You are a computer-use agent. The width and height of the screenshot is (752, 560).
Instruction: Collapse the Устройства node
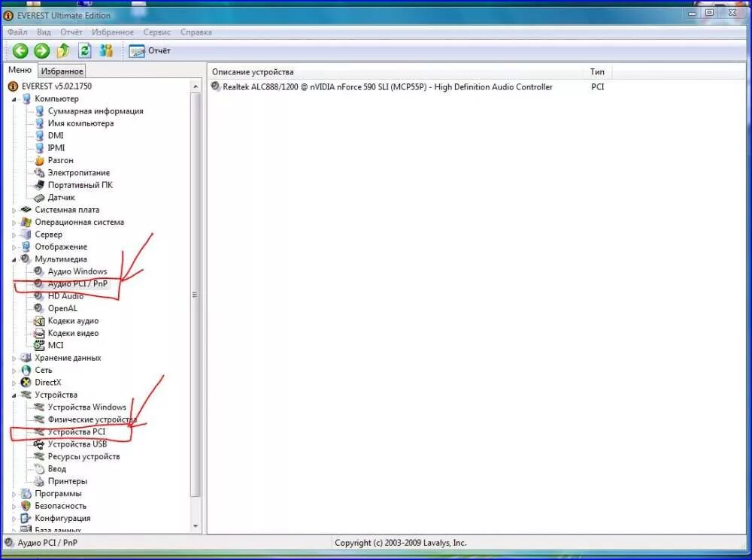coord(14,395)
